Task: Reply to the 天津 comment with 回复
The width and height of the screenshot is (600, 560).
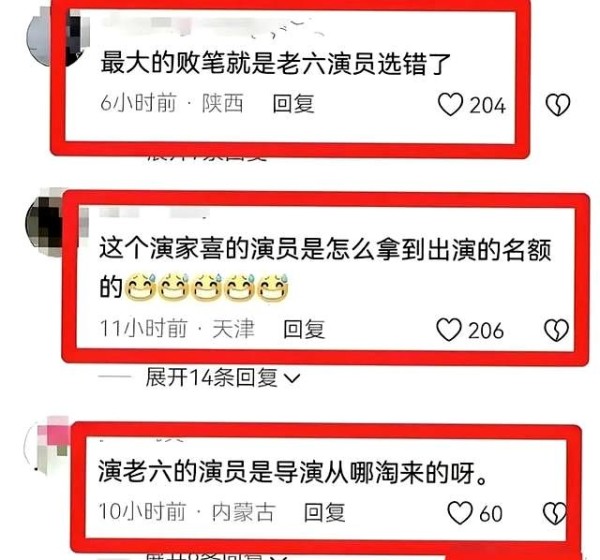Action: coord(304,329)
